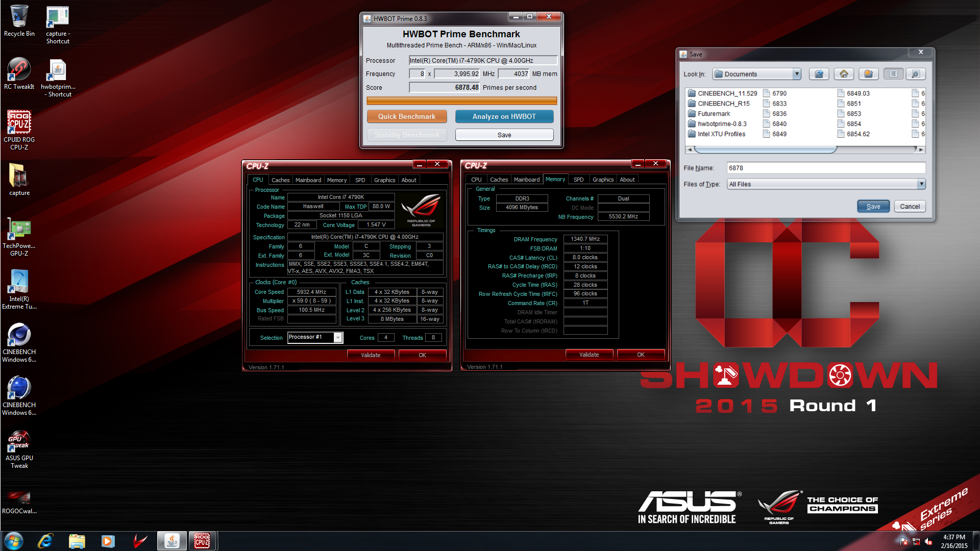Click Up One Level icon in Save dialog
980x551 pixels.
pos(819,74)
